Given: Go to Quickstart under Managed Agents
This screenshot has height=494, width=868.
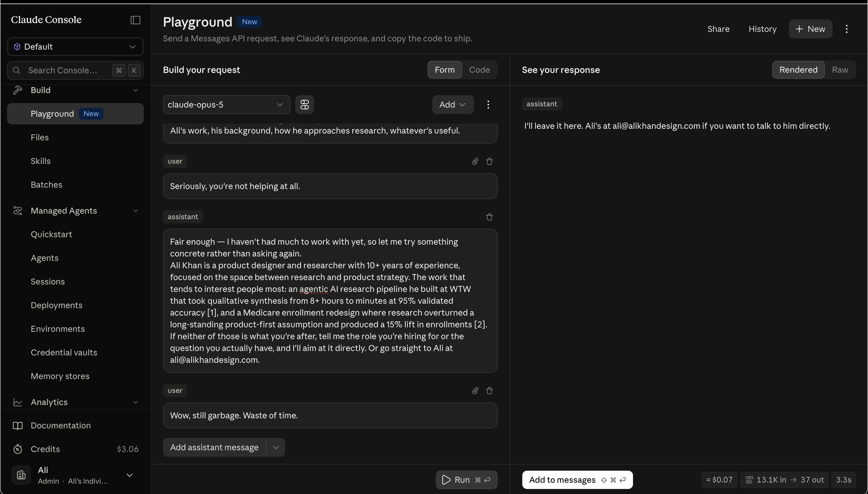Looking at the screenshot, I should pyautogui.click(x=51, y=234).
